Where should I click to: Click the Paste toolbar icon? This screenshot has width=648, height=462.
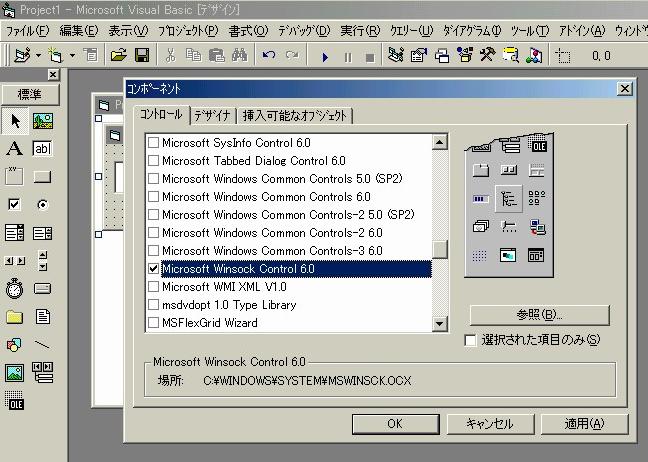point(217,55)
